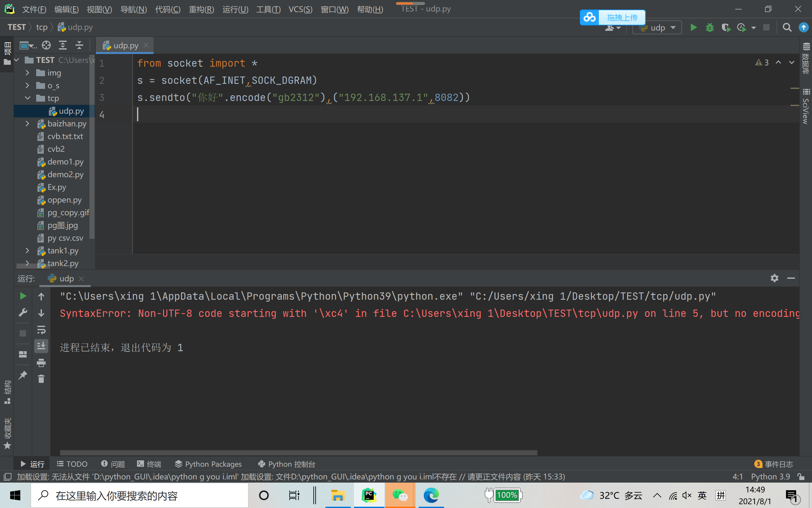The image size is (812, 508).
Task: Click the 4:1 line position indicator
Action: click(x=737, y=477)
